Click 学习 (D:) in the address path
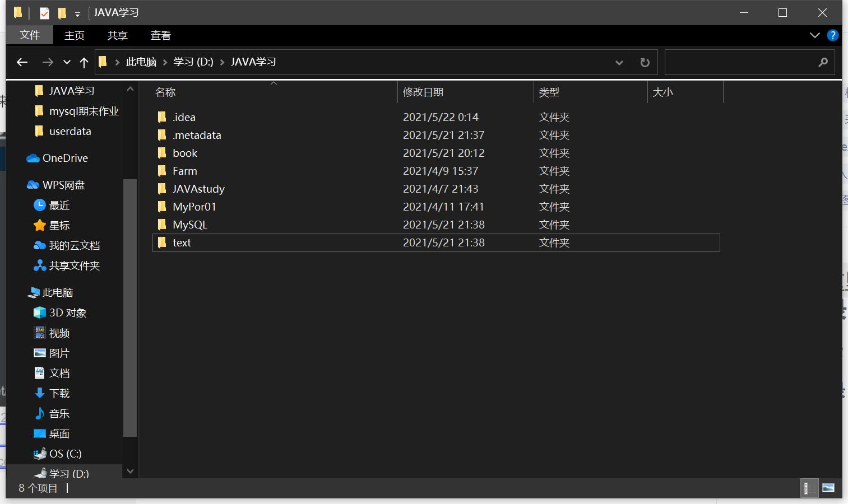Image resolution: width=848 pixels, height=504 pixels. (x=193, y=62)
